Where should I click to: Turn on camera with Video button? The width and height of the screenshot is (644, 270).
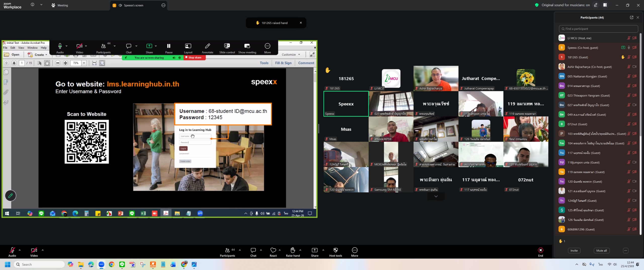tap(34, 250)
